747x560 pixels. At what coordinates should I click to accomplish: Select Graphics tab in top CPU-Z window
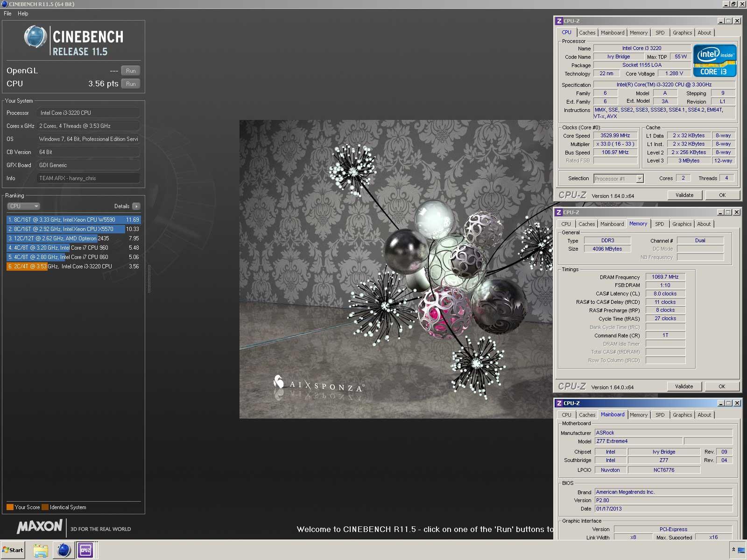pos(682,33)
